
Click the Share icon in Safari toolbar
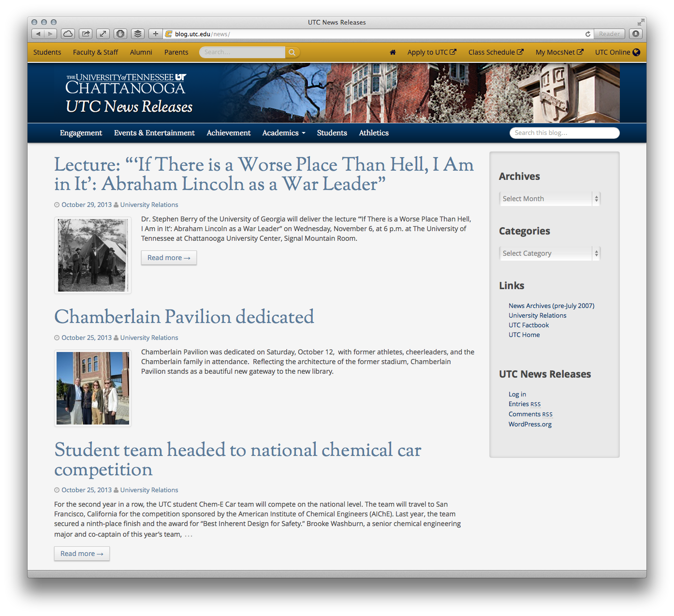(x=86, y=34)
